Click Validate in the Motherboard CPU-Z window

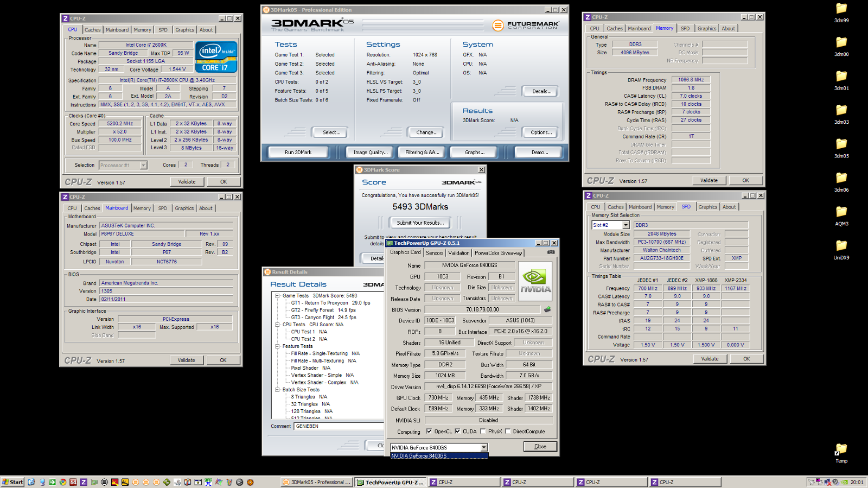click(x=186, y=360)
